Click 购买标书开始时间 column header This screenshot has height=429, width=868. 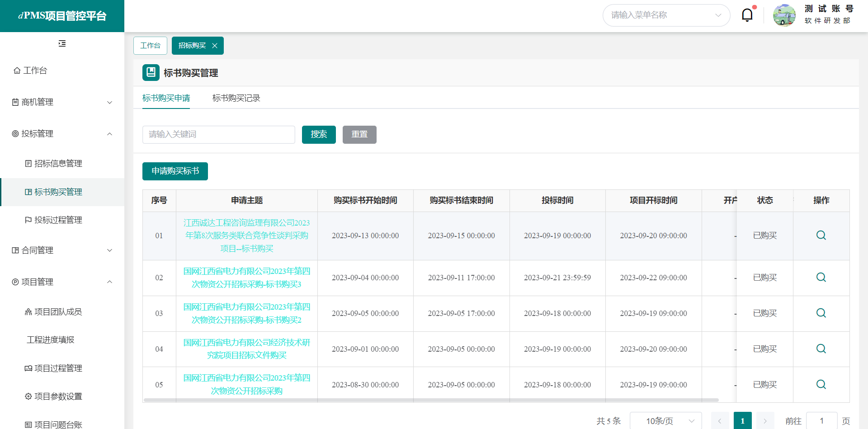click(x=365, y=200)
